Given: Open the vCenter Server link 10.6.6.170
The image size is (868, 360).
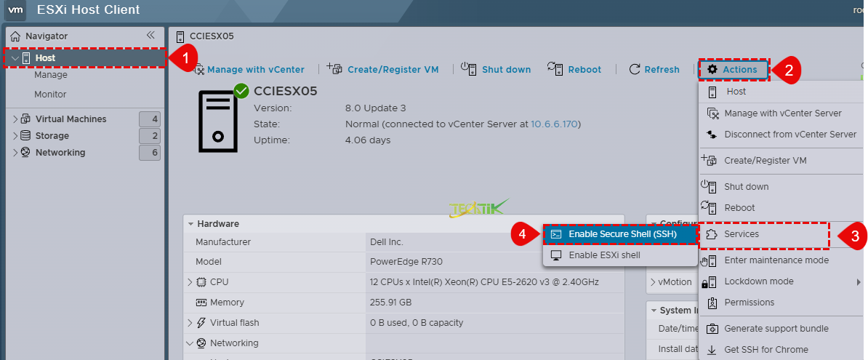Looking at the screenshot, I should click(555, 124).
